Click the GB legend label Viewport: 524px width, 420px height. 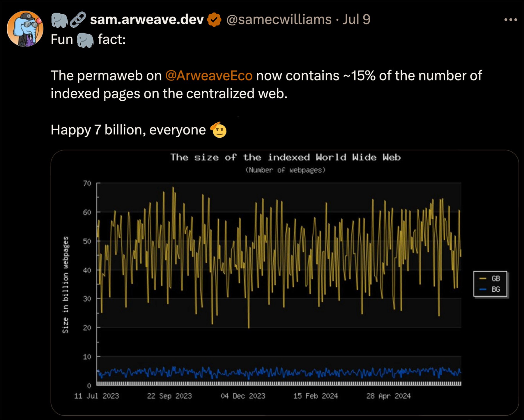496,279
